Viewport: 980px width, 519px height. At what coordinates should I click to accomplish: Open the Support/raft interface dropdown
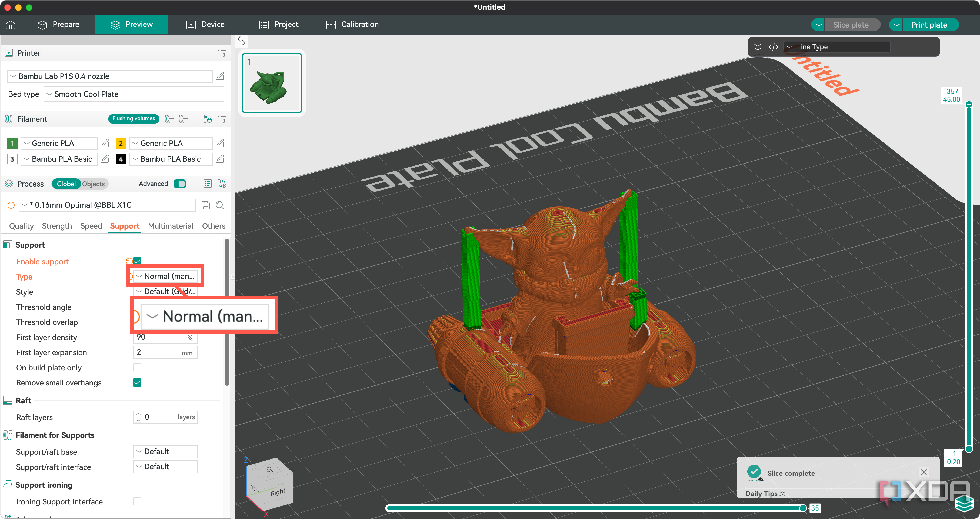pos(165,467)
